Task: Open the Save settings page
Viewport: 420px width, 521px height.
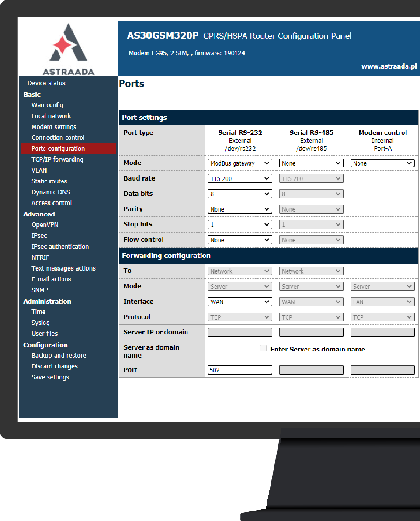Action: (50, 377)
